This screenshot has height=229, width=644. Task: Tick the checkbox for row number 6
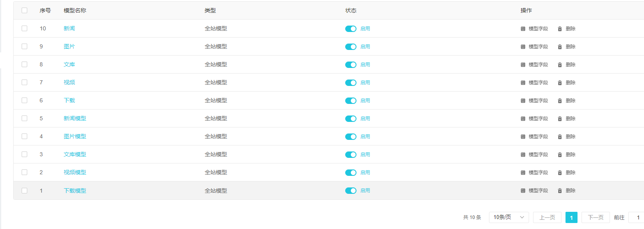(24, 100)
